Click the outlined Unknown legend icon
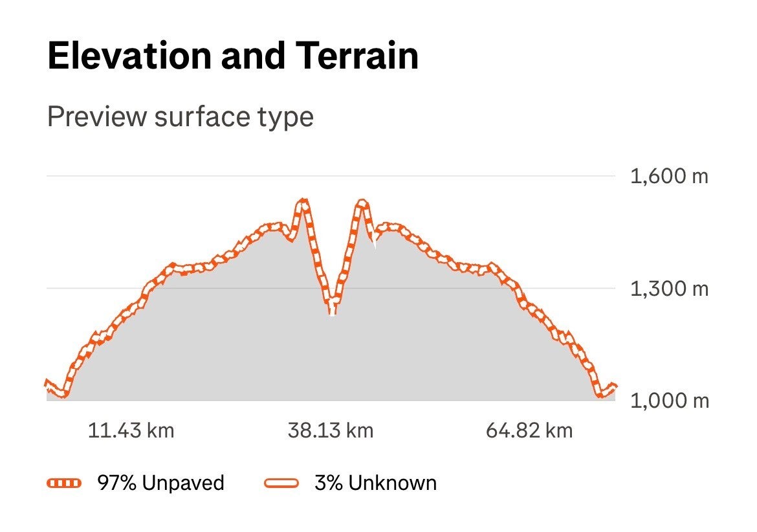The height and width of the screenshot is (532, 757). tap(281, 483)
